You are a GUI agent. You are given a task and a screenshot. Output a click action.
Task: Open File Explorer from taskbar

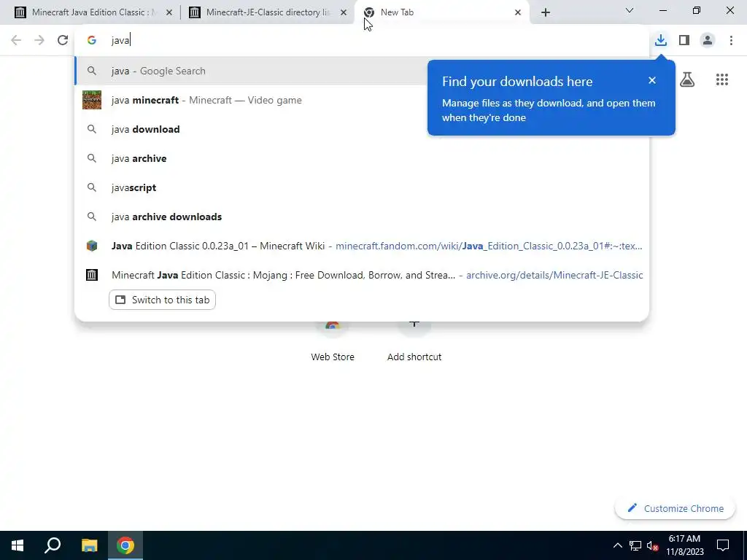tap(89, 545)
